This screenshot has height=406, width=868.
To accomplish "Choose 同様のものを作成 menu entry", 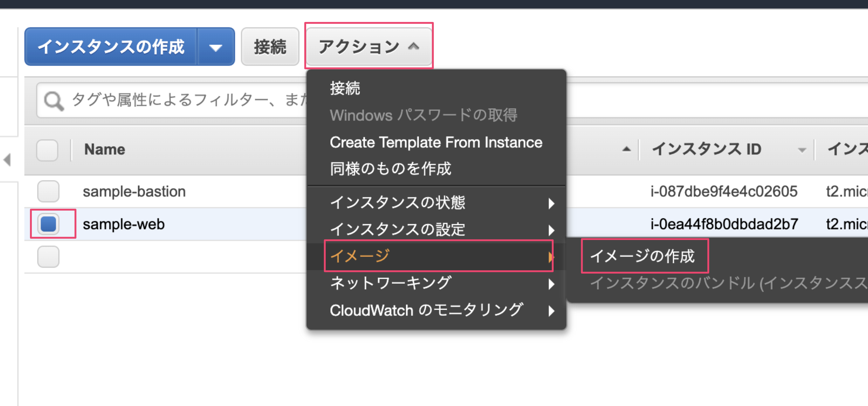I will tap(390, 169).
